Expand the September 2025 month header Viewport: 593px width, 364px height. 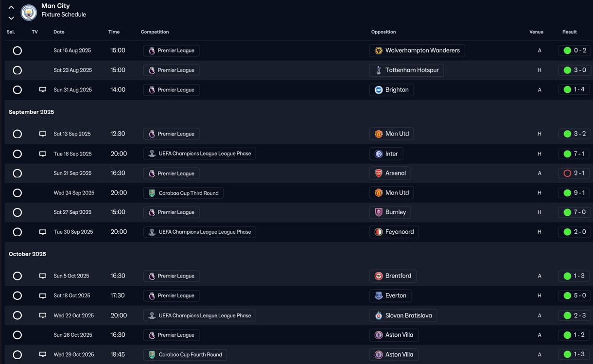click(x=32, y=112)
